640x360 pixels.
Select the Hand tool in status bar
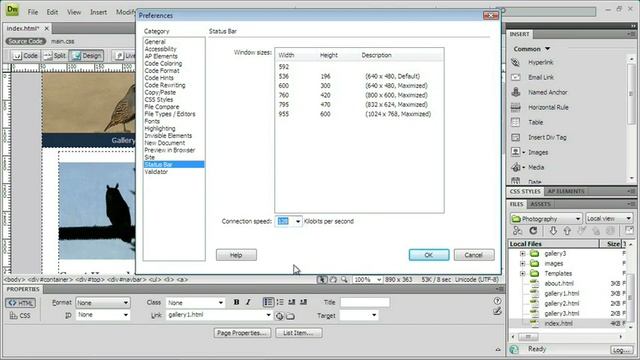click(333, 280)
